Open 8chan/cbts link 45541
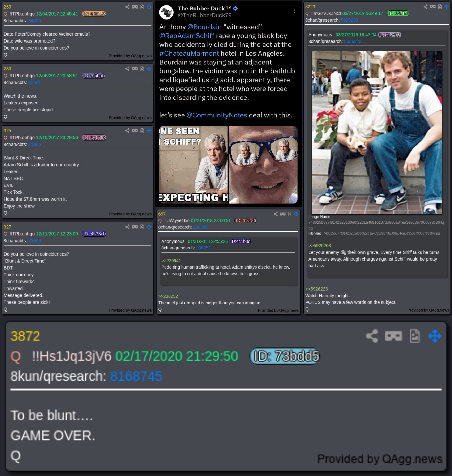Screen dimensions: 452x476 (x=35, y=83)
